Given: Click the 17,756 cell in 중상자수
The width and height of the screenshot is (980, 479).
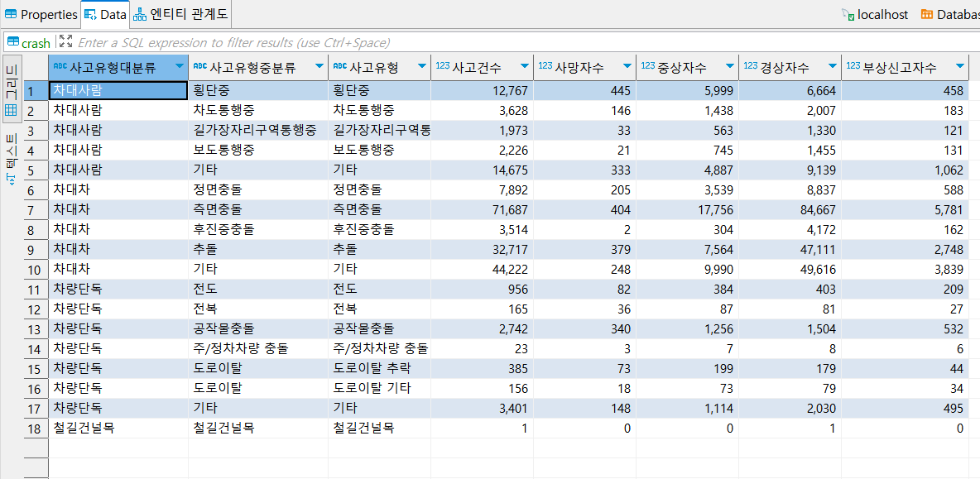Looking at the screenshot, I should click(688, 210).
